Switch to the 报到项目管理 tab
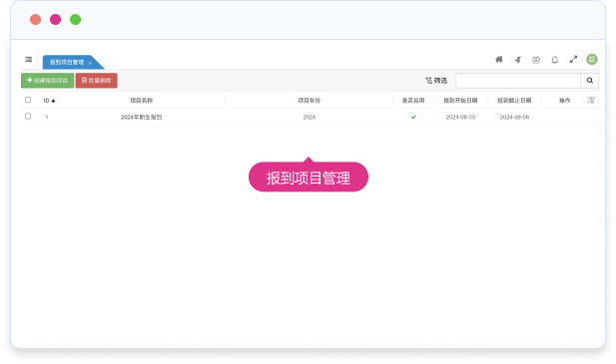 point(67,62)
